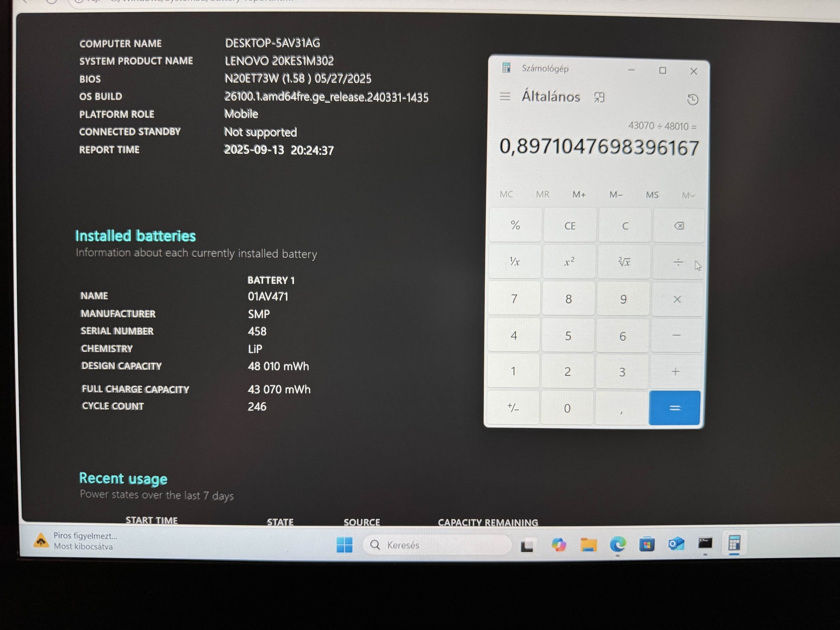Image resolution: width=840 pixels, height=630 pixels.
Task: Click the MR memory recall button
Action: (543, 194)
